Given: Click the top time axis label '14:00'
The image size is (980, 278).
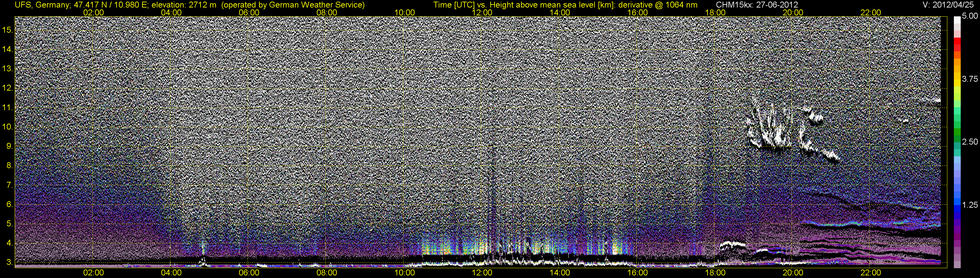Looking at the screenshot, I should [x=560, y=12].
